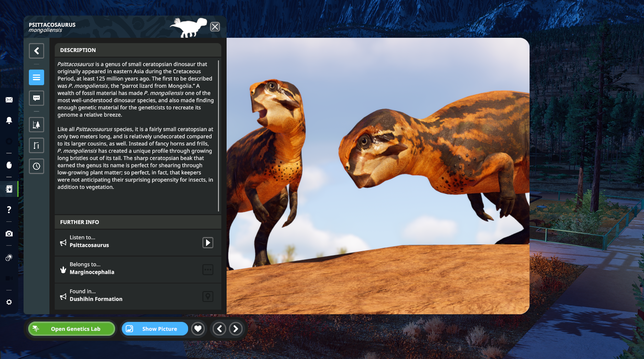Click the egg hatchery icon
The image size is (644, 359).
pos(9,165)
